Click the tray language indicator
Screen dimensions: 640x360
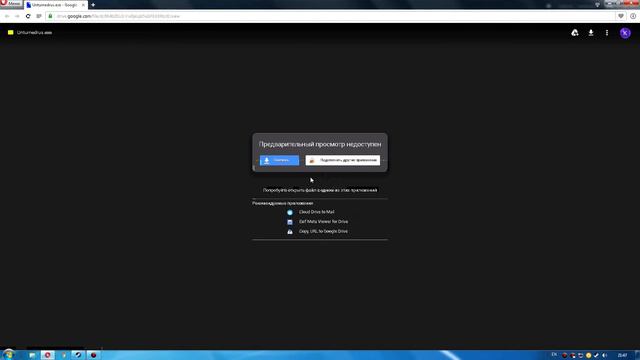coord(554,355)
